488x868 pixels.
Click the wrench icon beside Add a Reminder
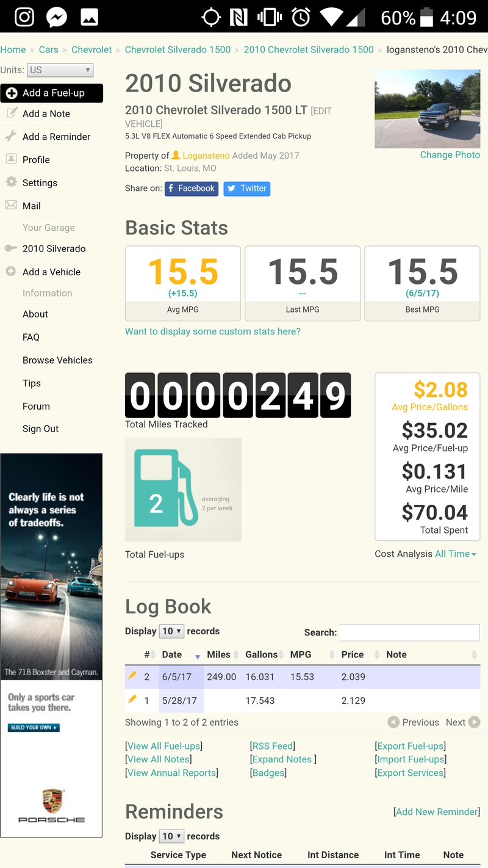[x=11, y=136]
